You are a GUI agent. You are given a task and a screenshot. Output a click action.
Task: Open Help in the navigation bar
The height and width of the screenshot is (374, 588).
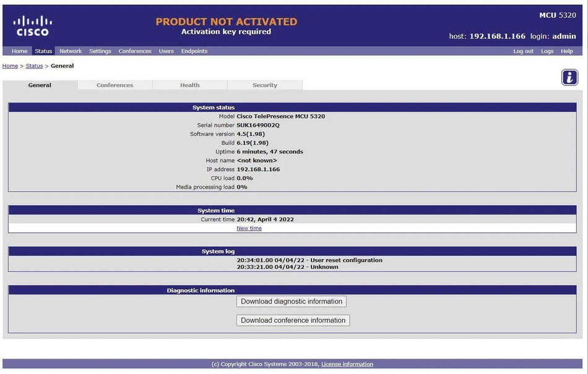click(x=566, y=51)
